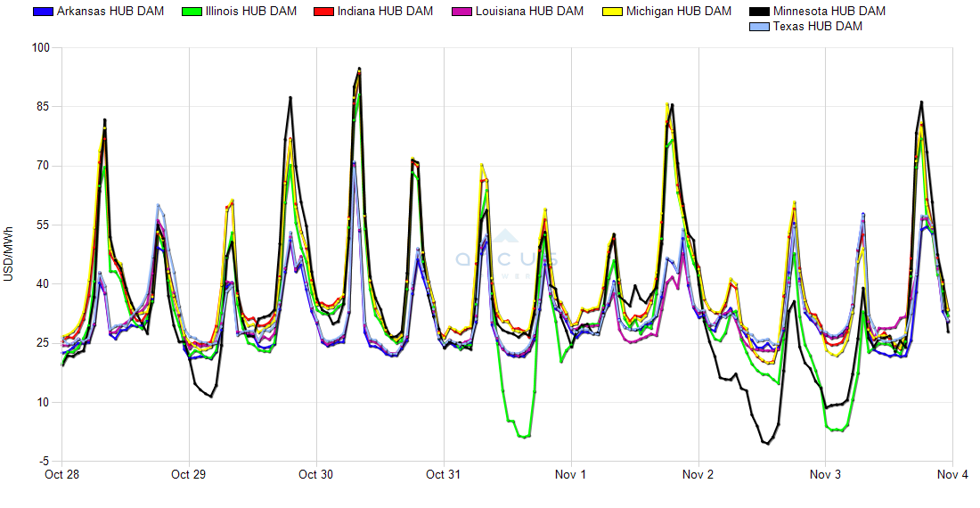Click the light blue Texas HUB DAM swatch
The image size is (980, 508).
point(758,27)
